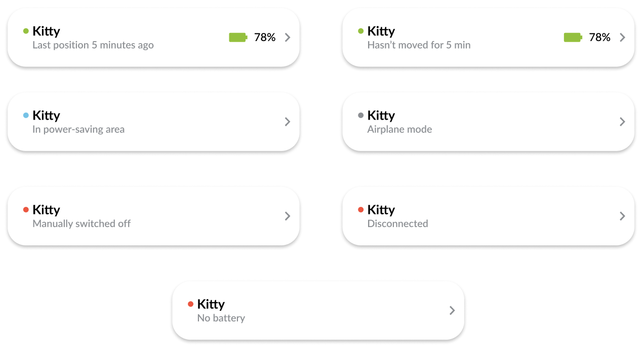Screen dimensions: 644x364
Task: Click red status dot on Manually switched off card
Action: 26,210
